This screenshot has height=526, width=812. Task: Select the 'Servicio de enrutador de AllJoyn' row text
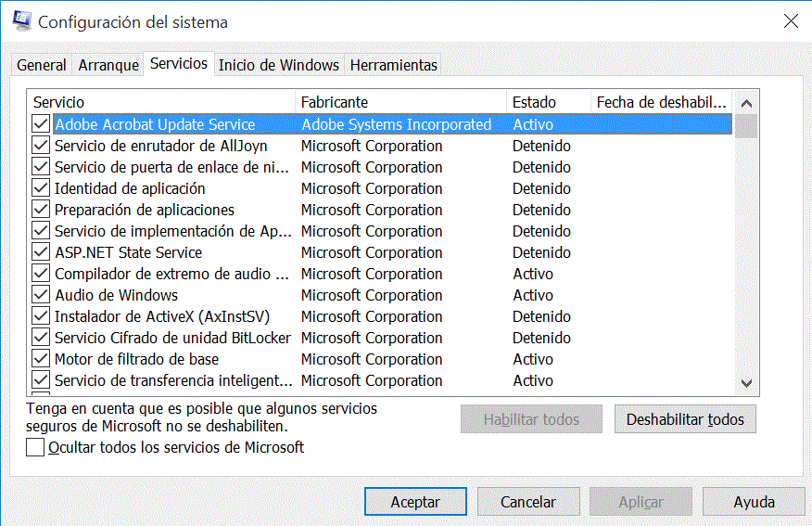pos(161,146)
